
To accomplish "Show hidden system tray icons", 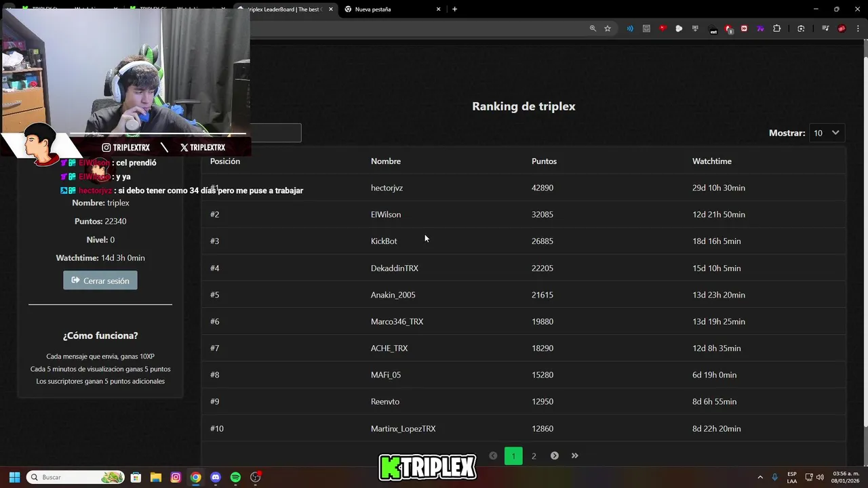I will click(x=760, y=477).
